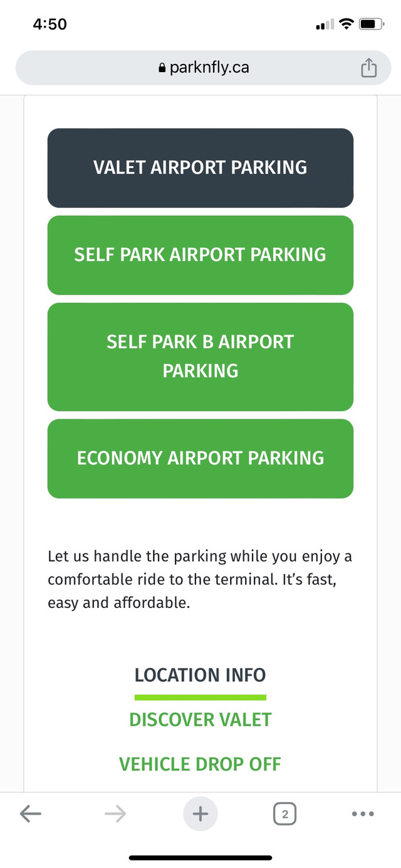The width and height of the screenshot is (401, 868).
Task: Tap the Wi-Fi icon in the status bar
Action: click(x=345, y=23)
